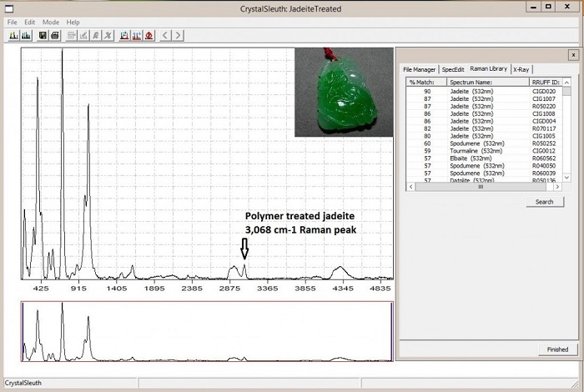Open the File menu

point(12,22)
